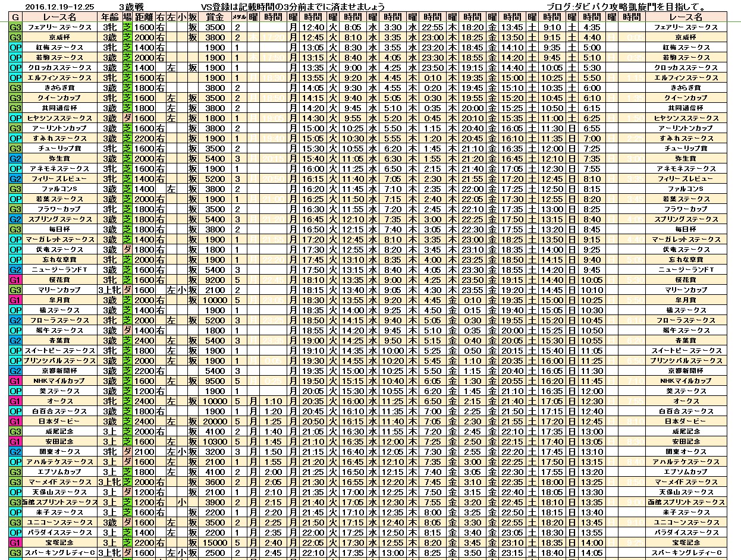This screenshot has width=741, height=560.
Task: Select the 20000 prize cell for 日本ダービー
Action: pyautogui.click(x=215, y=421)
